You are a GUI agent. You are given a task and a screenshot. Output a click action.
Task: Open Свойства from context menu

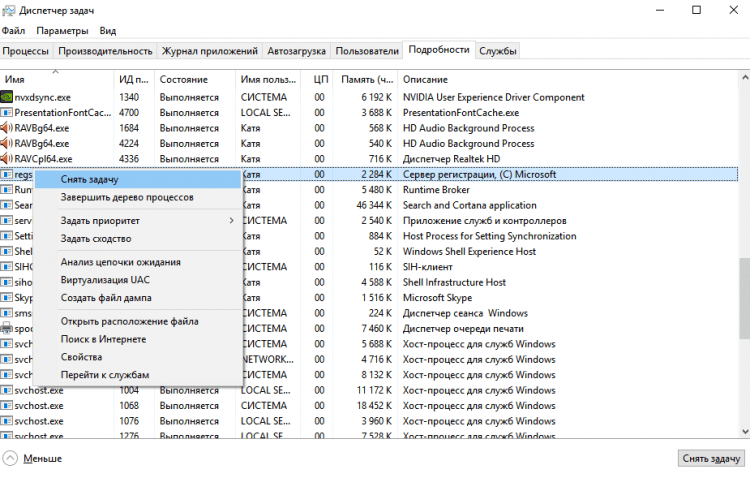(x=138, y=356)
